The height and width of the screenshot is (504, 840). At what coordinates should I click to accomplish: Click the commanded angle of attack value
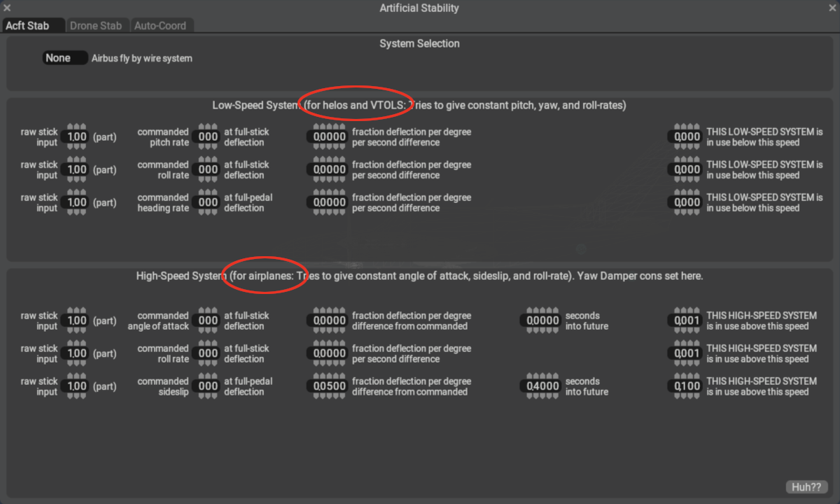[208, 321]
